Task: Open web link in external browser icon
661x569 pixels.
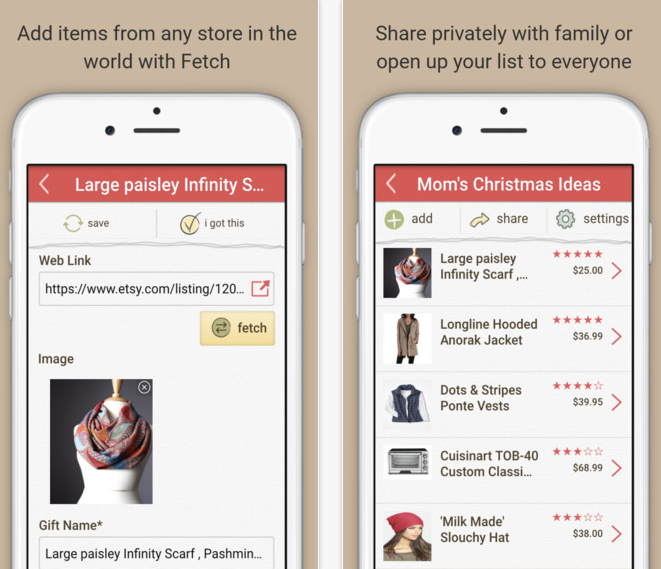Action: tap(260, 289)
